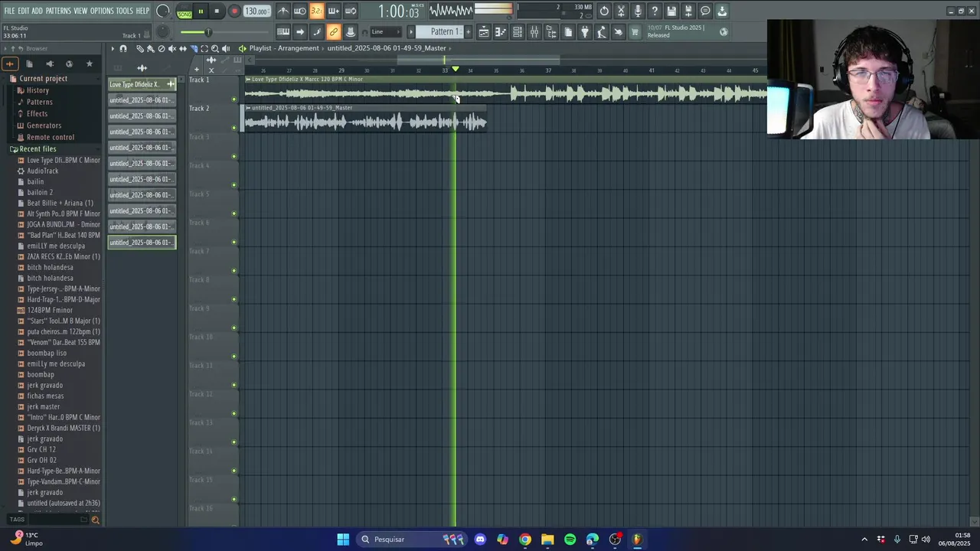The image size is (980, 551).
Task: Save the project with floppy disk icon
Action: 671,11
